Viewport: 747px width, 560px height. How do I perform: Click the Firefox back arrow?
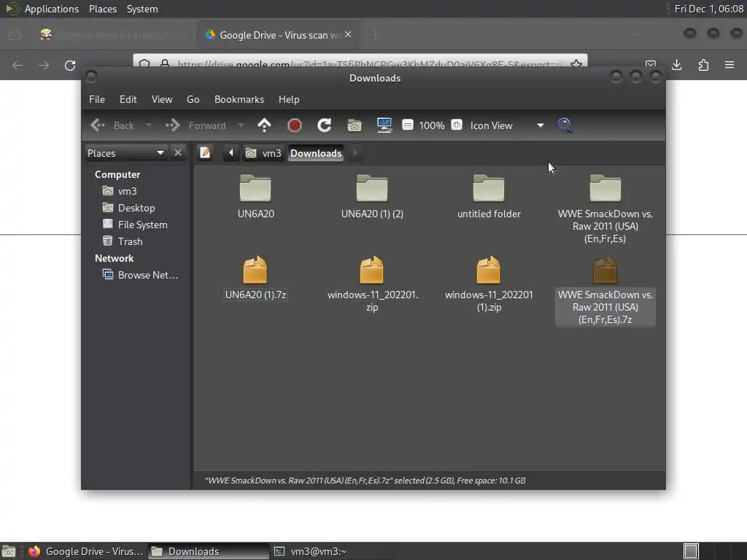[18, 65]
